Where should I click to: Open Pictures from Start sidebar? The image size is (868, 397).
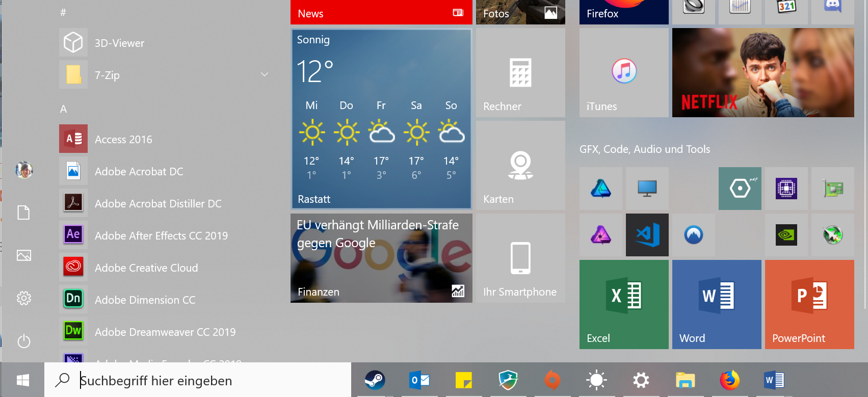tap(24, 255)
